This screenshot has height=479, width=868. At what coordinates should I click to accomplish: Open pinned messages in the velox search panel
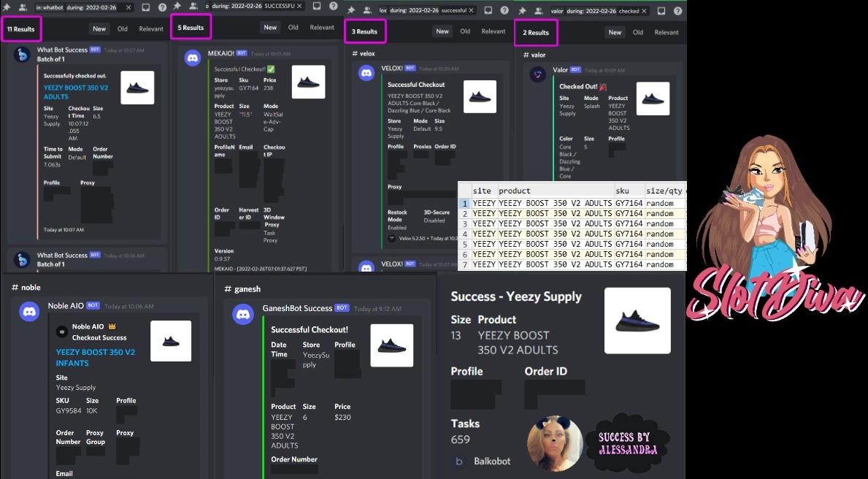click(351, 10)
